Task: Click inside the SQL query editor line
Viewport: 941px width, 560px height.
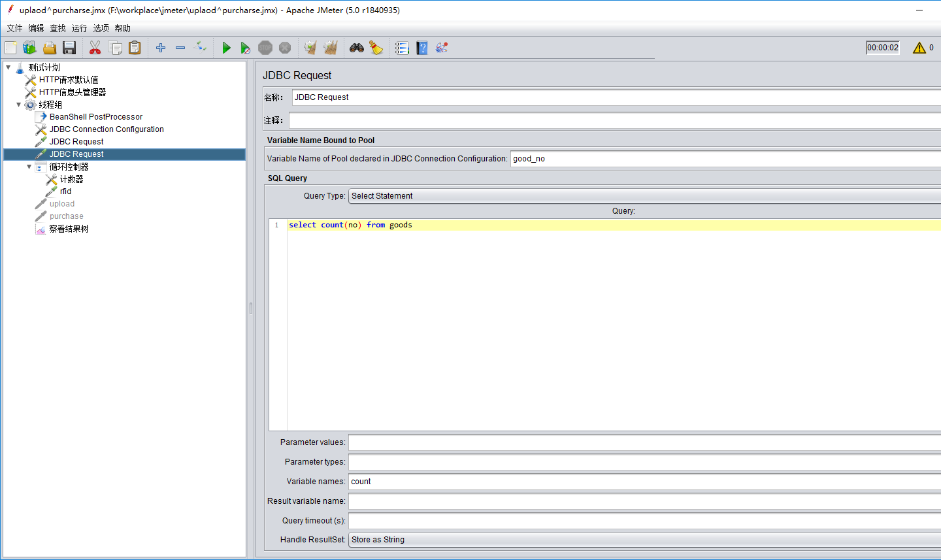Action: 614,225
